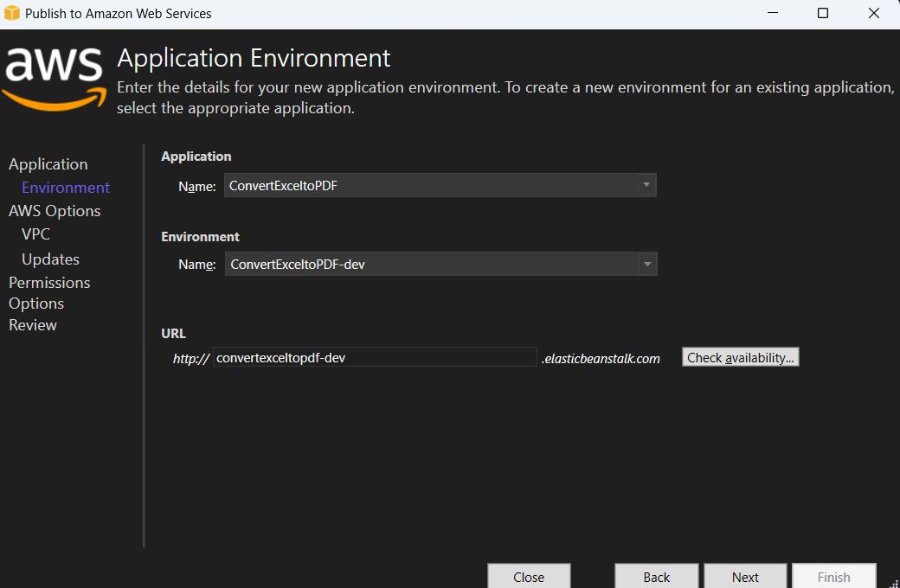Open the Application step in sidebar
Image resolution: width=900 pixels, height=588 pixels.
48,164
